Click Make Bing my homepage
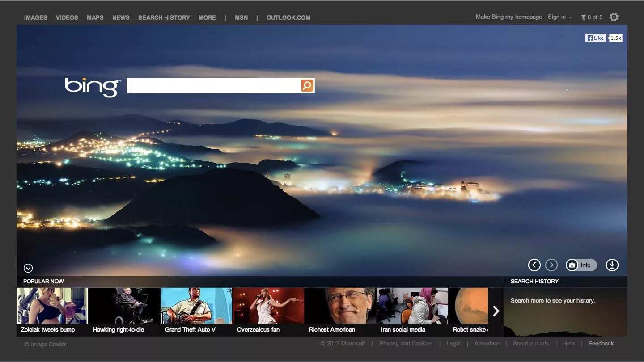 [509, 17]
